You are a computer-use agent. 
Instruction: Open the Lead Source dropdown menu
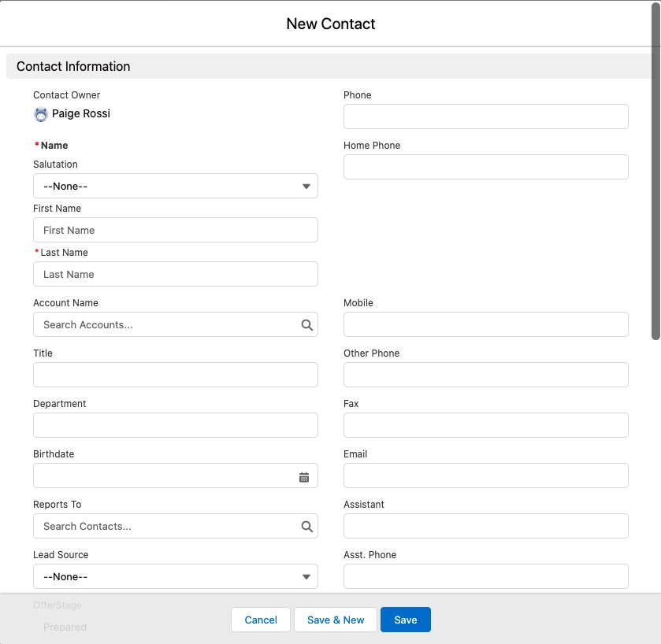[175, 576]
